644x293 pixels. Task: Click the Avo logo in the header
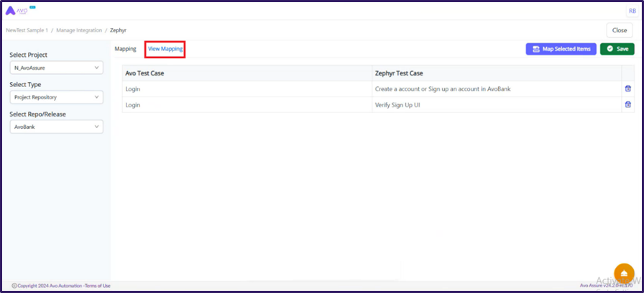[19, 11]
